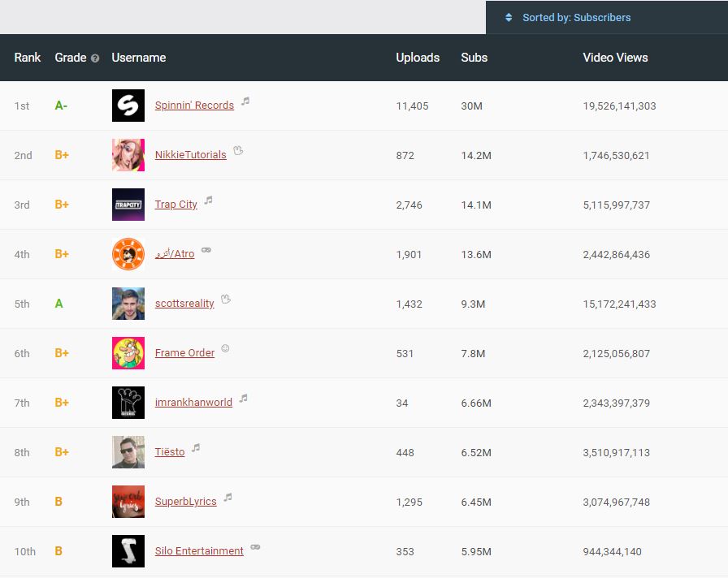
Task: Click the games category icon next to Atro
Action: (x=206, y=250)
